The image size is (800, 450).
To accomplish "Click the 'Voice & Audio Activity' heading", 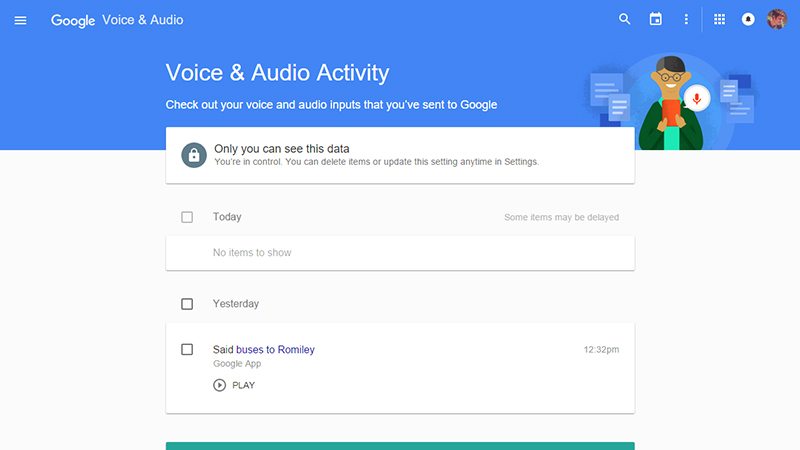I will [x=278, y=72].
